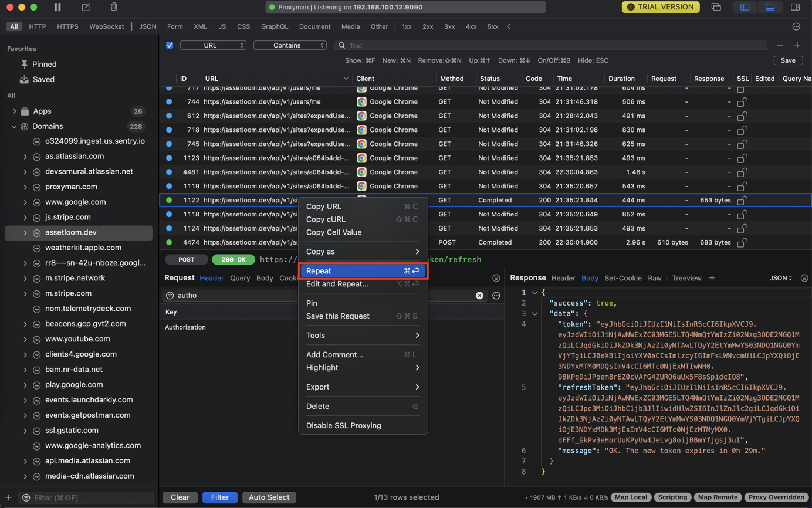Filter by 4xx status codes

(x=471, y=26)
